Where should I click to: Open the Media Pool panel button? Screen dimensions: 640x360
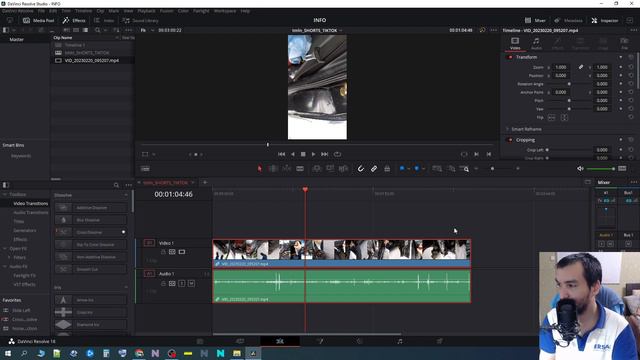38,20
